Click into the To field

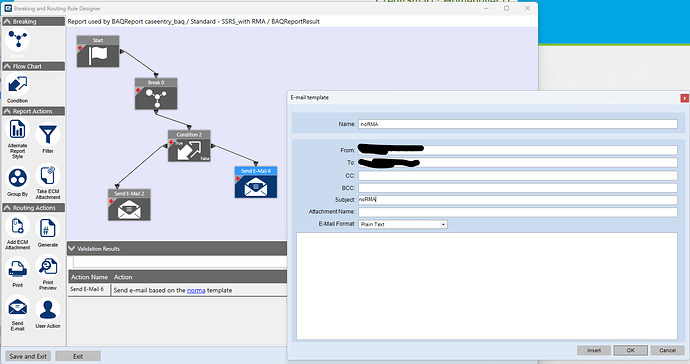[518, 163]
